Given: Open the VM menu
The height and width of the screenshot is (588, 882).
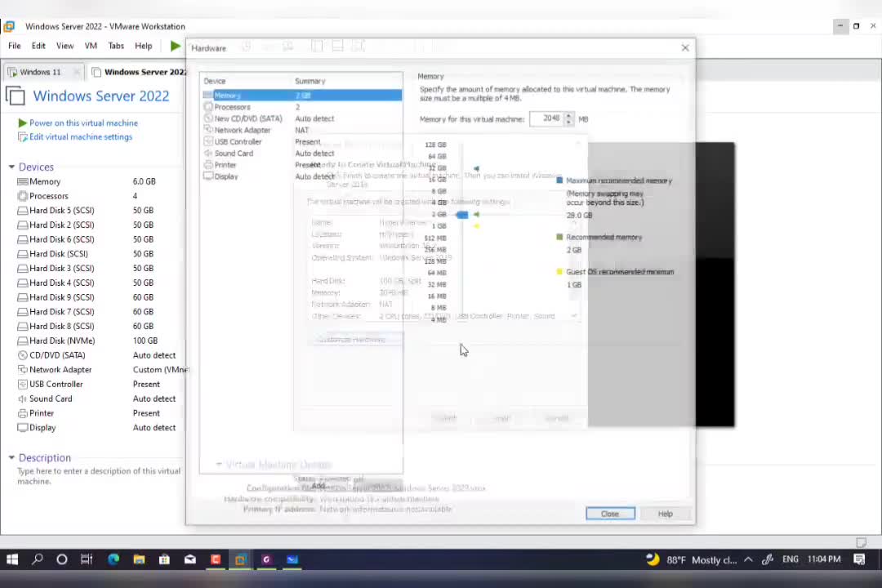Looking at the screenshot, I should pos(91,46).
